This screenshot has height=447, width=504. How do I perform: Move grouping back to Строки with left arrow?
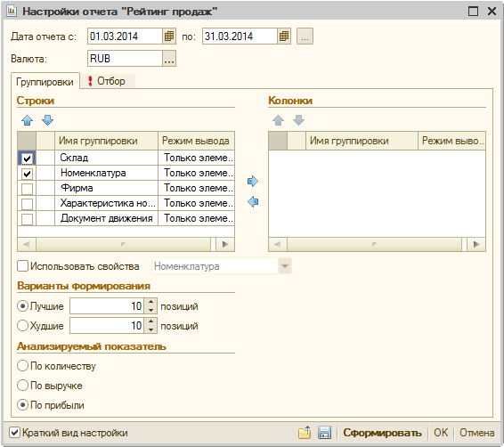point(253,202)
